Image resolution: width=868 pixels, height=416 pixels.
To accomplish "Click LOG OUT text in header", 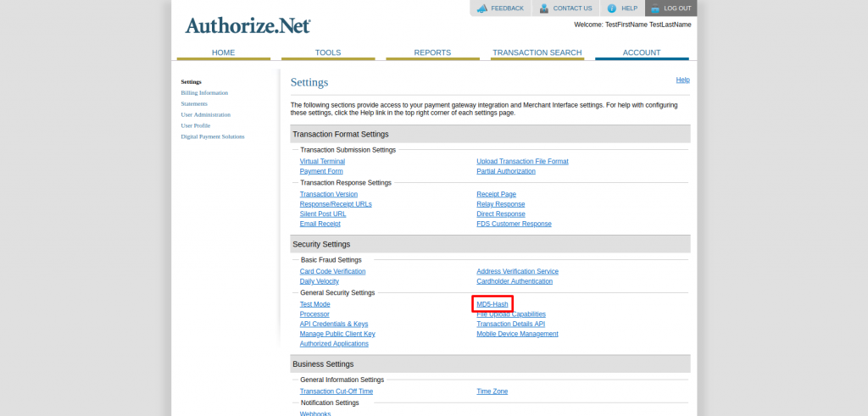I will (x=677, y=8).
